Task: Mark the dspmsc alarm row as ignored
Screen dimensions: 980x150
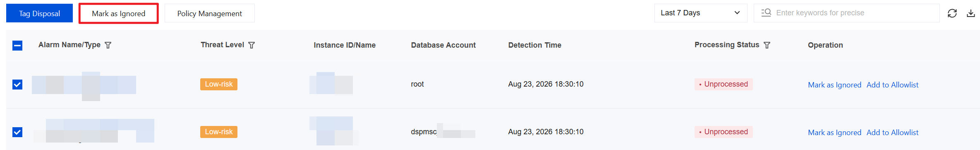Action: 834,132
